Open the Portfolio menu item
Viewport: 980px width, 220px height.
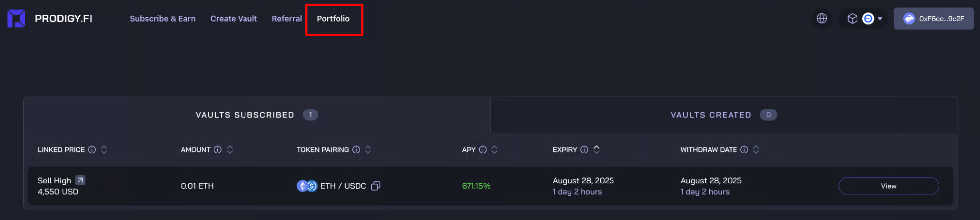(x=333, y=19)
